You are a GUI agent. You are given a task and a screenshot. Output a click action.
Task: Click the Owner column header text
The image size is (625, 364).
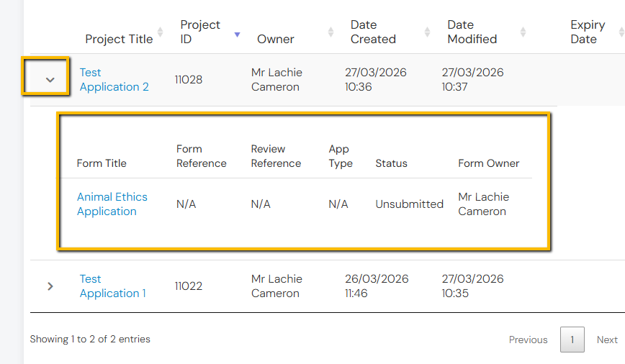[x=276, y=39]
